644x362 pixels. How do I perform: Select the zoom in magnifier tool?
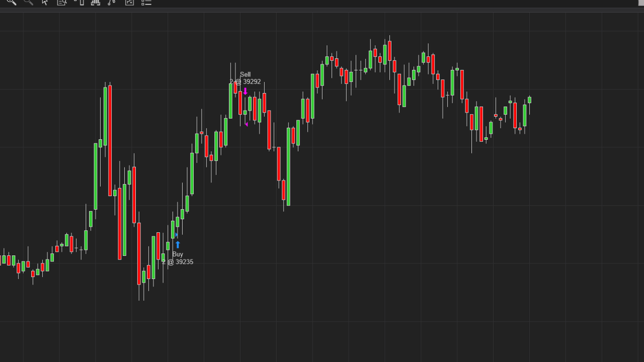tap(11, 2)
